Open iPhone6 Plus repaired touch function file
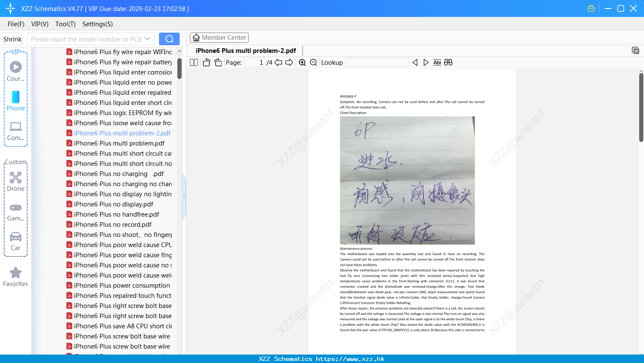This screenshot has height=363, width=644. click(119, 296)
